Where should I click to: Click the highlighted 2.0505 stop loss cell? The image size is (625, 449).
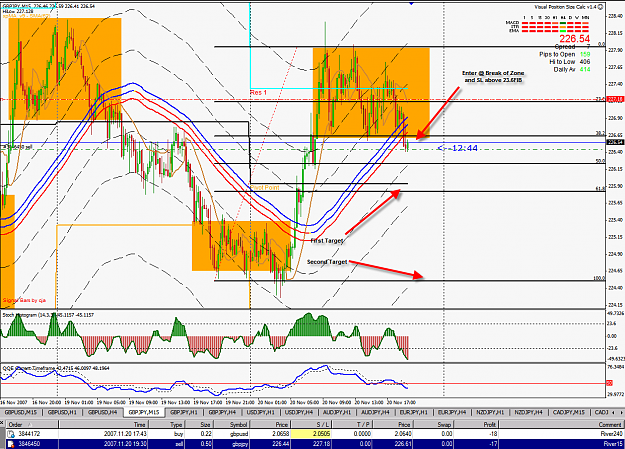(x=311, y=434)
